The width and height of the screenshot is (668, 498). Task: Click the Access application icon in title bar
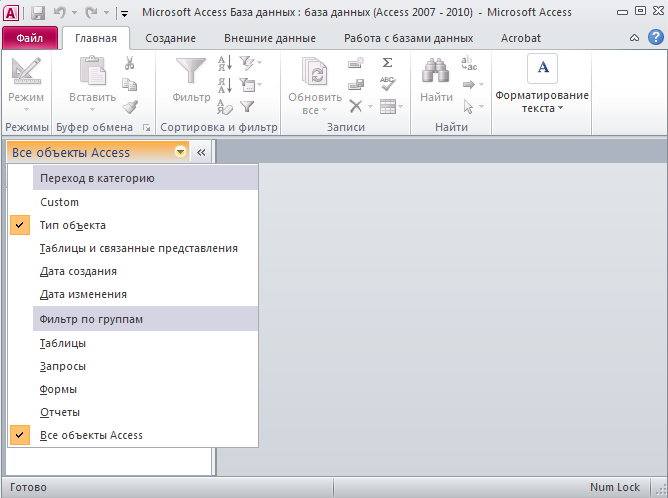pos(10,13)
